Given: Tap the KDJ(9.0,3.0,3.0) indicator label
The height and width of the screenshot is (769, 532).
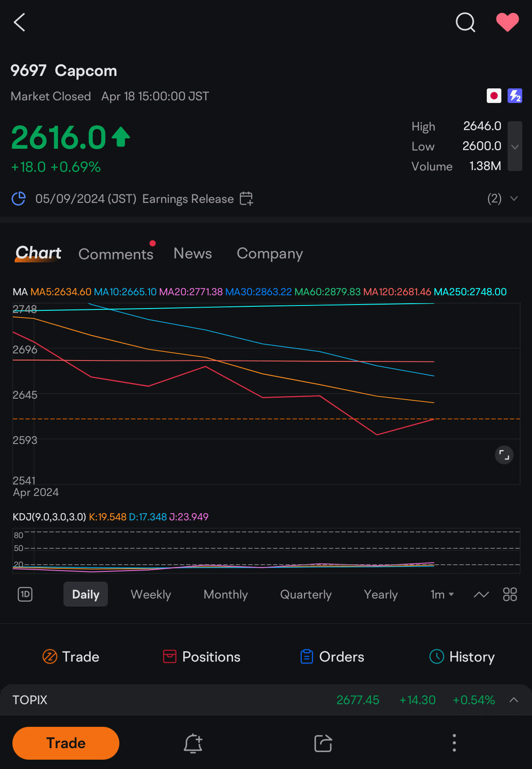Looking at the screenshot, I should click(49, 517).
